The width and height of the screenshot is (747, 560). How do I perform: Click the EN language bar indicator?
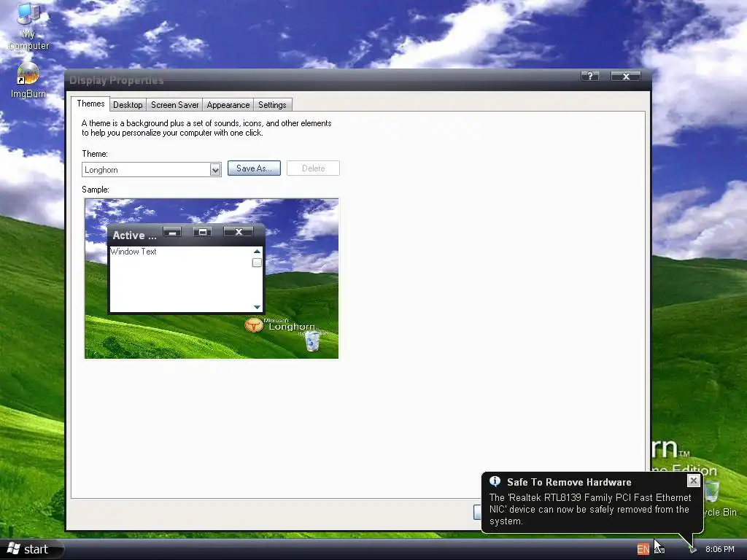643,549
